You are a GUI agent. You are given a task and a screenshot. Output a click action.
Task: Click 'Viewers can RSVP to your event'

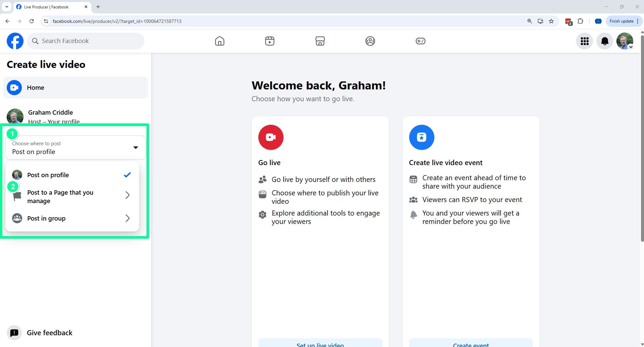(472, 200)
